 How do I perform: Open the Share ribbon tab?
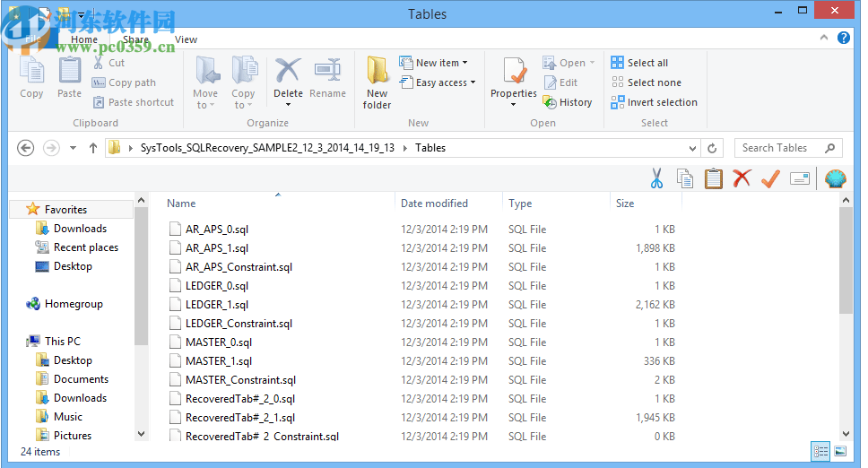click(x=135, y=39)
